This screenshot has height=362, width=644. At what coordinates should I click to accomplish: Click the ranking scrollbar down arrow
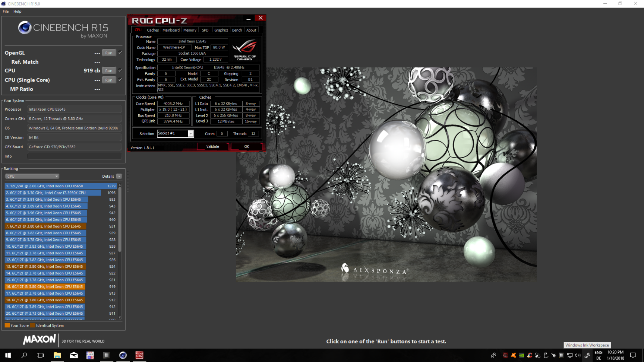(x=120, y=318)
